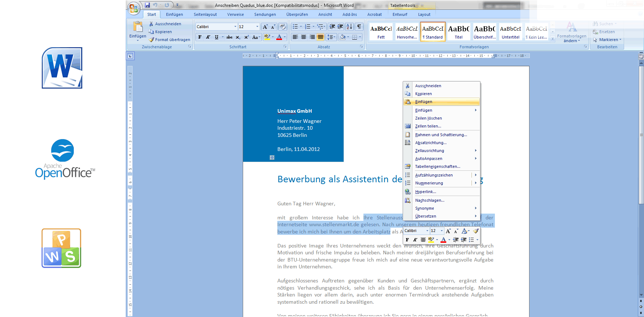Screen dimensions: 644x317
Task: Increase indent in the mini toolbar
Action: point(464,240)
